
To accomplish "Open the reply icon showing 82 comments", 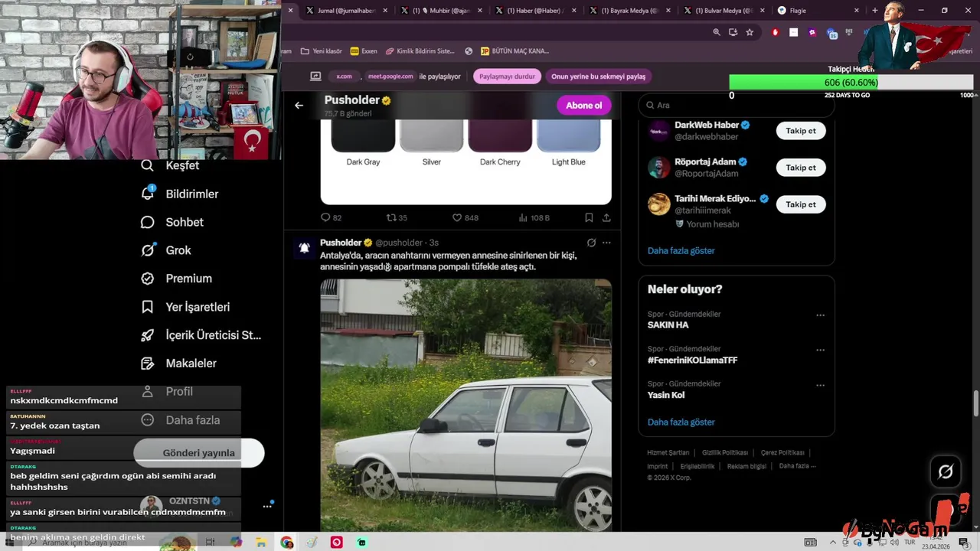I will click(331, 218).
